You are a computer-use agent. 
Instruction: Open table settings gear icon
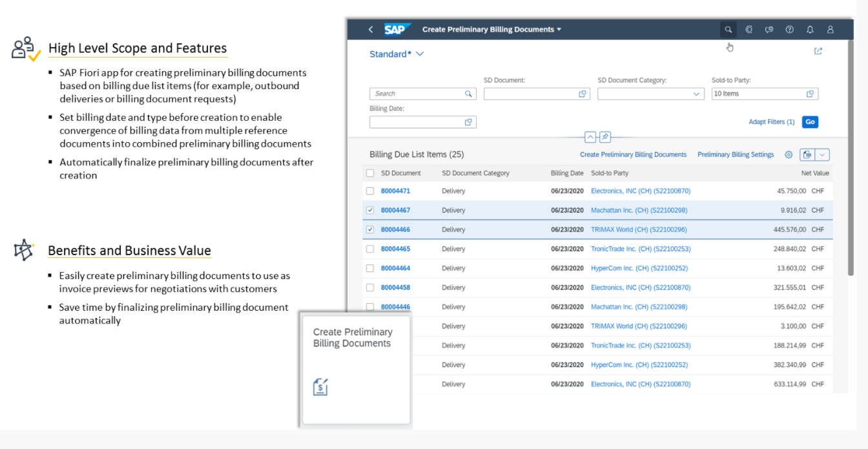(789, 155)
